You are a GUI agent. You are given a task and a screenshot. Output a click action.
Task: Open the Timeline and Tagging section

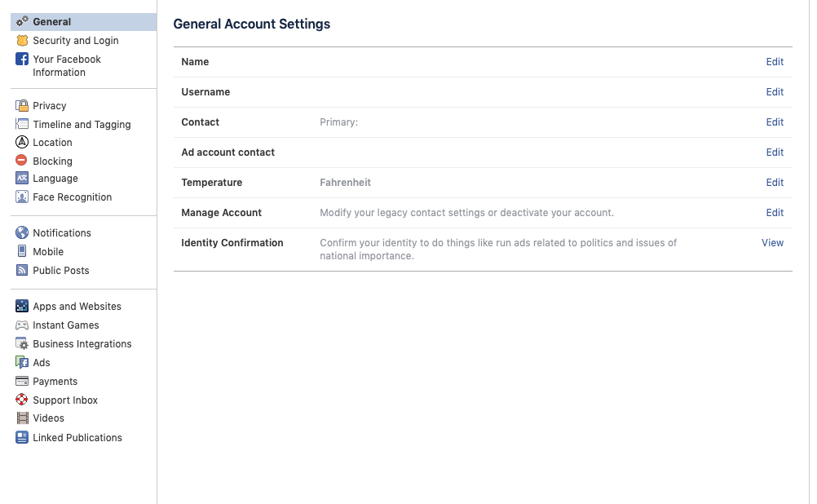click(x=82, y=124)
